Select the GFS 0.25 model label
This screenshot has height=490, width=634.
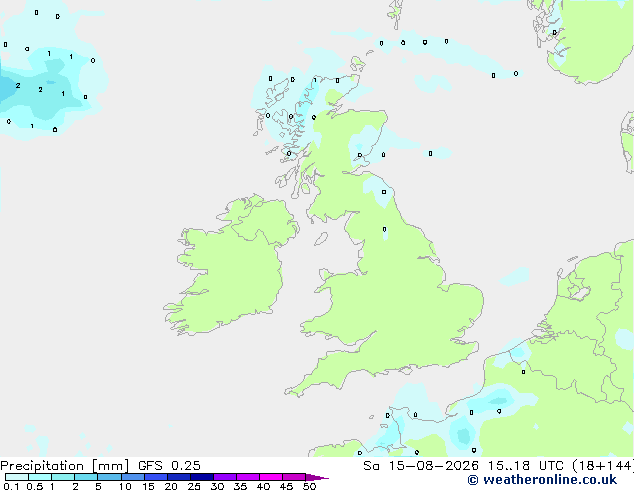pos(169,466)
